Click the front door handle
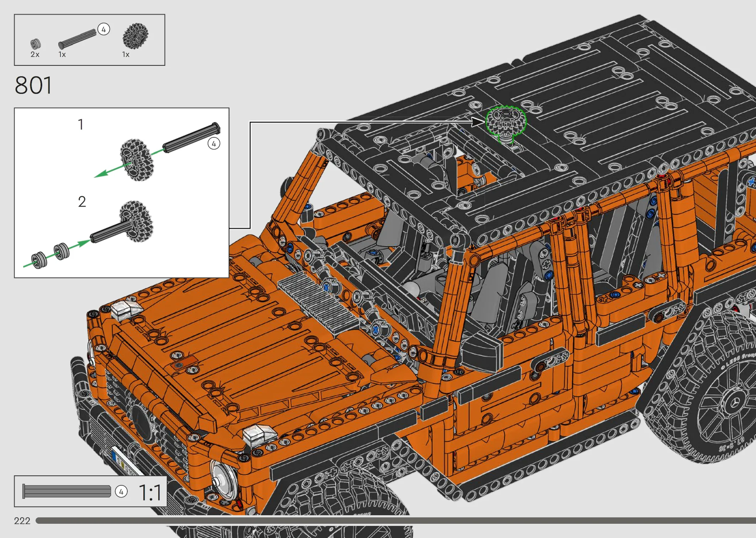Viewport: 756px width, 538px height. (549, 360)
